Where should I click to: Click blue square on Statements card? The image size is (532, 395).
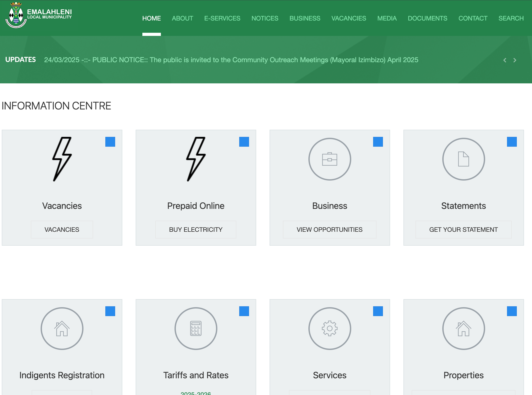[512, 142]
